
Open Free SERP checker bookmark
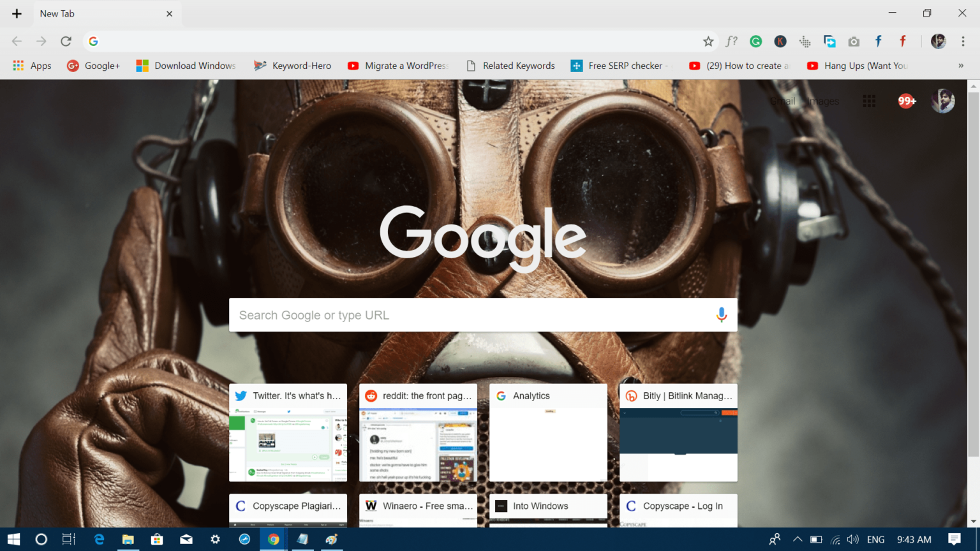coord(620,66)
